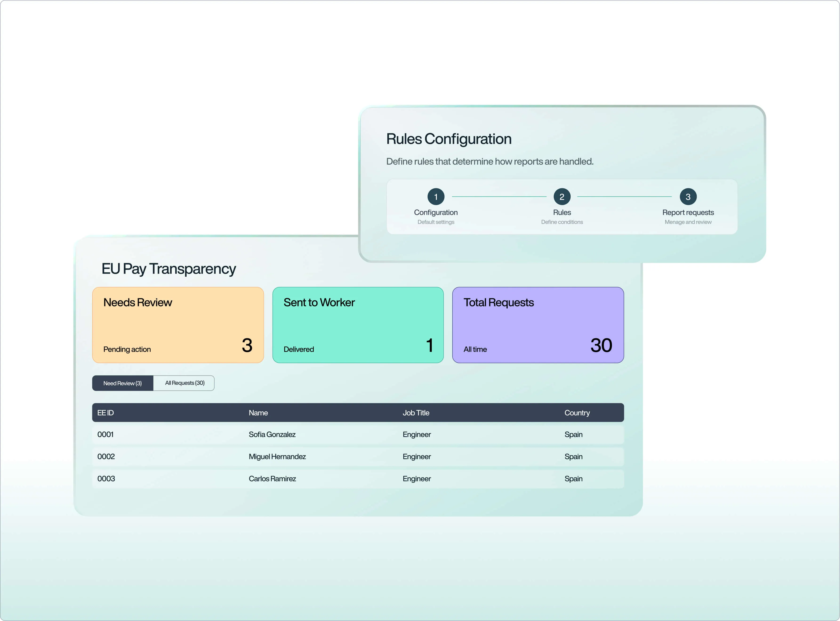840x621 pixels.
Task: Click the Sent to Worker card
Action: click(358, 325)
